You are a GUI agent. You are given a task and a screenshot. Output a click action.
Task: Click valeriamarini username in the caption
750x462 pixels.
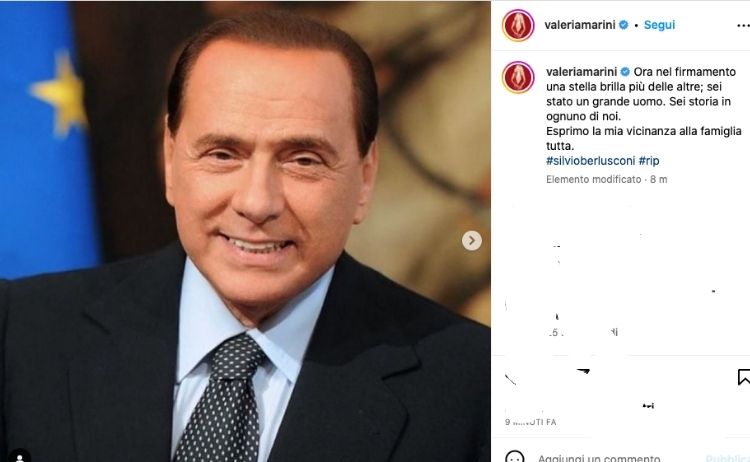pyautogui.click(x=581, y=73)
